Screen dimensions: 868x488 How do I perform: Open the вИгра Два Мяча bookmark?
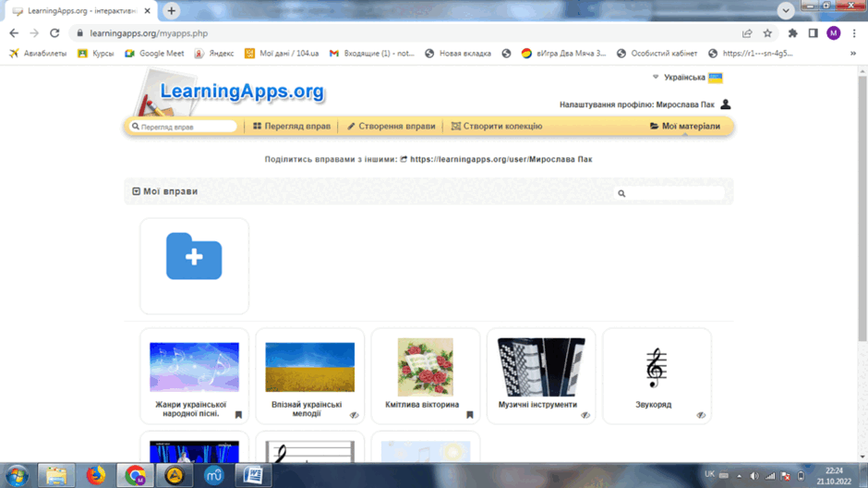(564, 54)
